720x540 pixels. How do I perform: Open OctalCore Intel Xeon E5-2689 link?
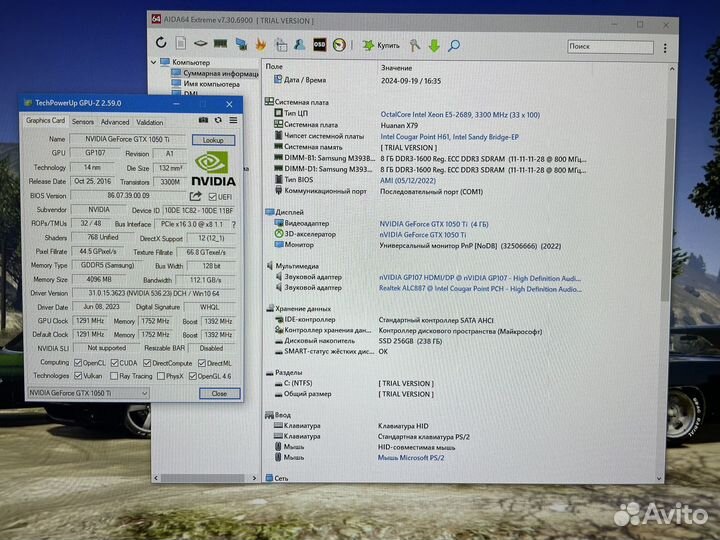460,115
